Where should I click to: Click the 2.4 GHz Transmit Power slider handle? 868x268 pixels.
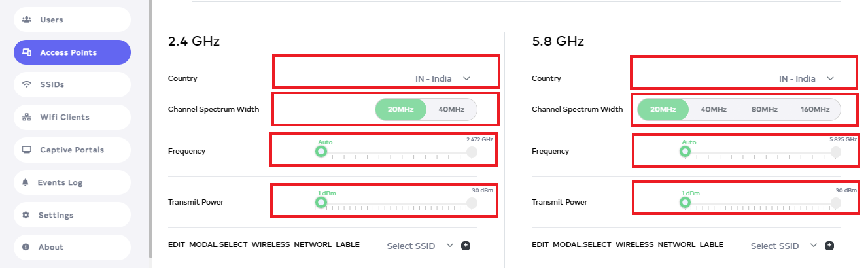[x=321, y=203]
